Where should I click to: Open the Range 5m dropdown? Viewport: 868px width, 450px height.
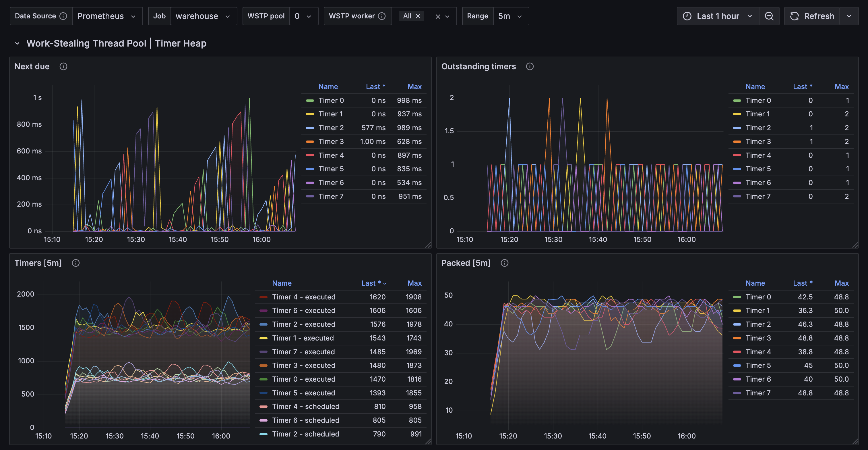coord(510,16)
